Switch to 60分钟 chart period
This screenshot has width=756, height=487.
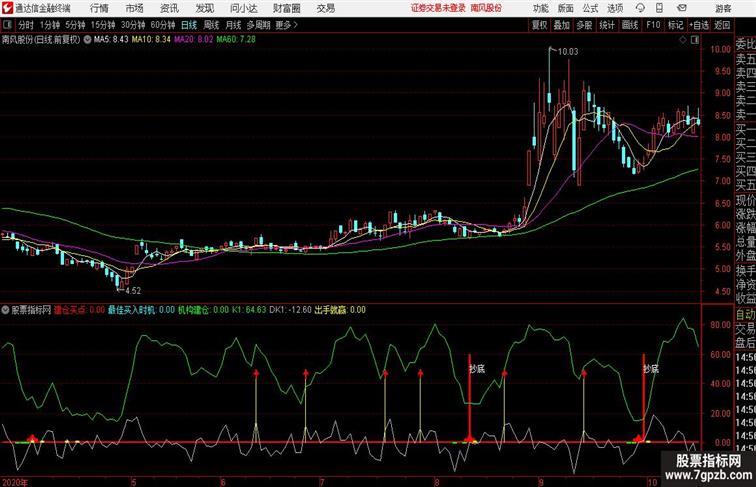[x=163, y=25]
